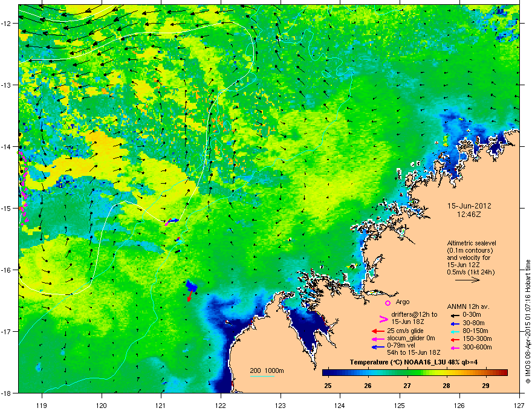Viewport: 532px width, 411px height.
Task: Click the longitude axis label '125'
Action: 400,406
